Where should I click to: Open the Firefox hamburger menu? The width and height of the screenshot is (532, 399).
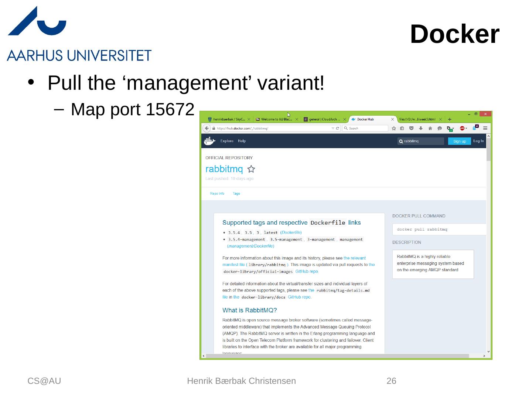485,128
